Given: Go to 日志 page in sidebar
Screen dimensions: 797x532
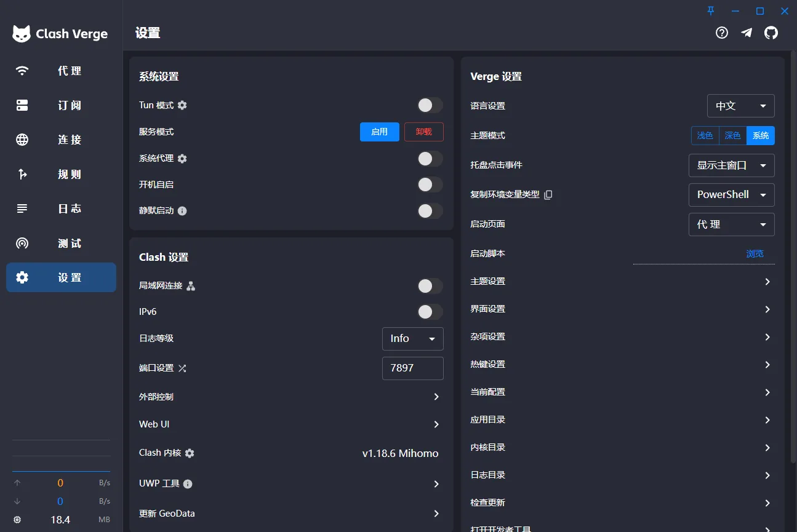Looking at the screenshot, I should point(61,208).
